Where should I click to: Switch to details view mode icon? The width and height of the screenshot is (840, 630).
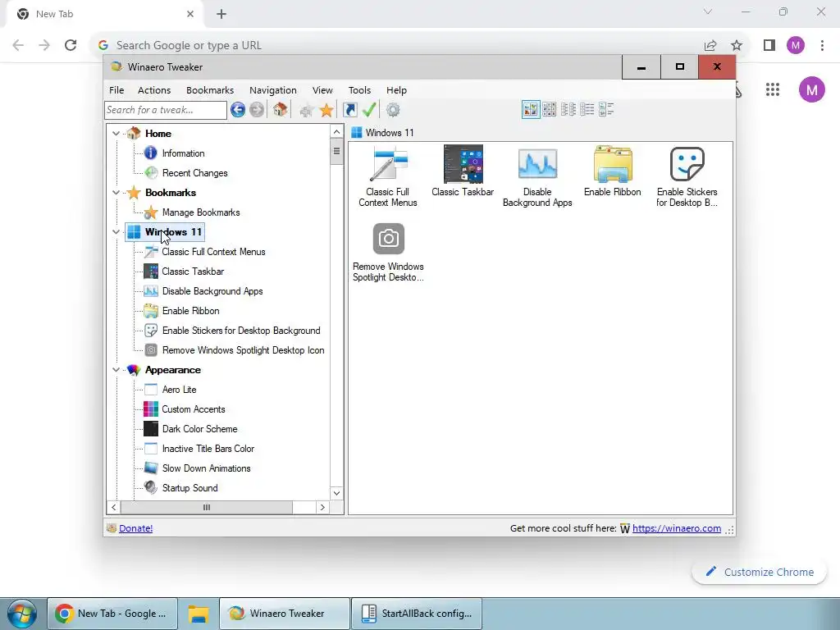(606, 110)
